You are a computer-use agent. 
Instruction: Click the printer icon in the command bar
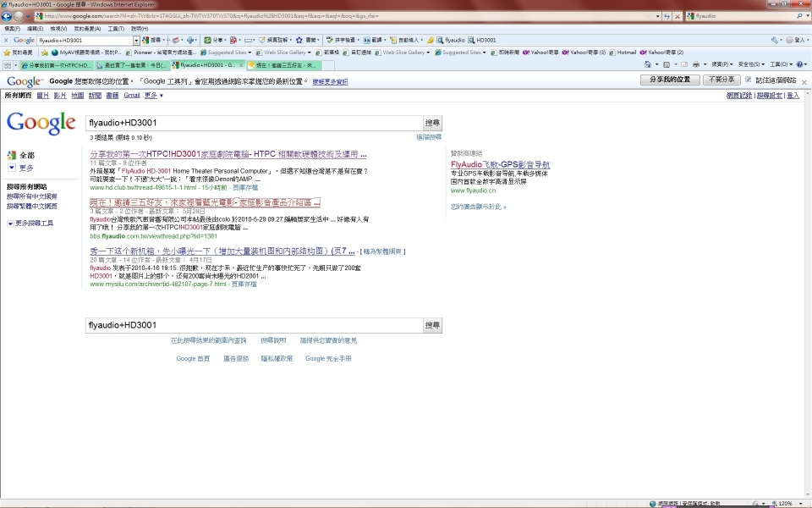[695, 64]
